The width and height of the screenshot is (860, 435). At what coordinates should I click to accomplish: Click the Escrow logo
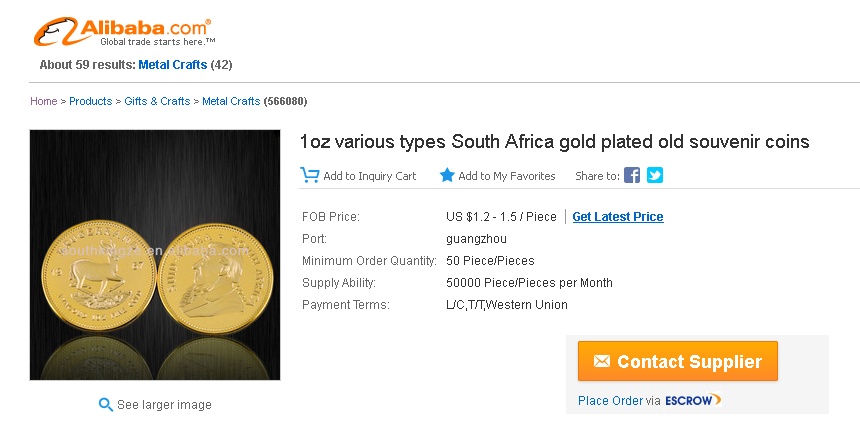click(692, 401)
